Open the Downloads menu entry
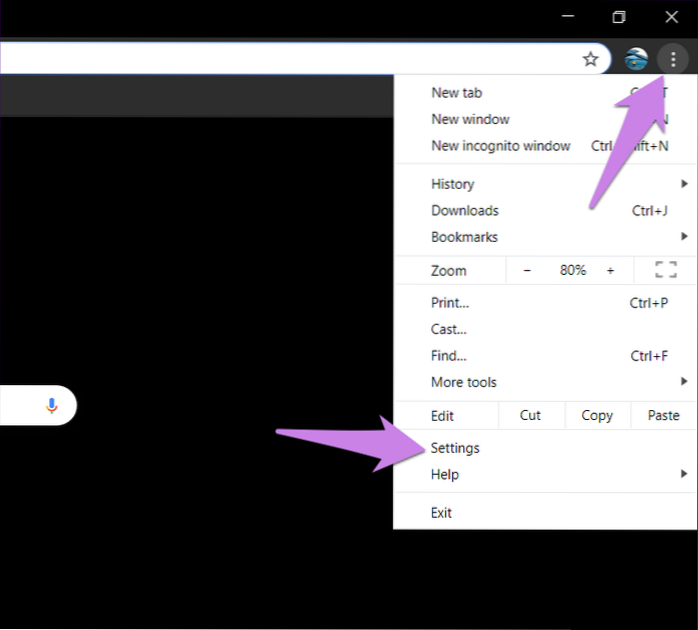Screen dimensions: 698x630 pyautogui.click(x=464, y=210)
